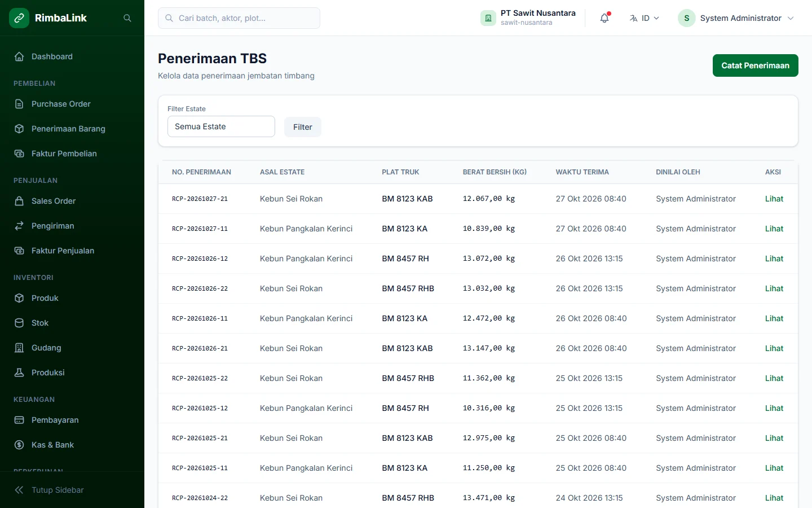Open the notifications bell
The height and width of the screenshot is (508, 812).
(604, 18)
